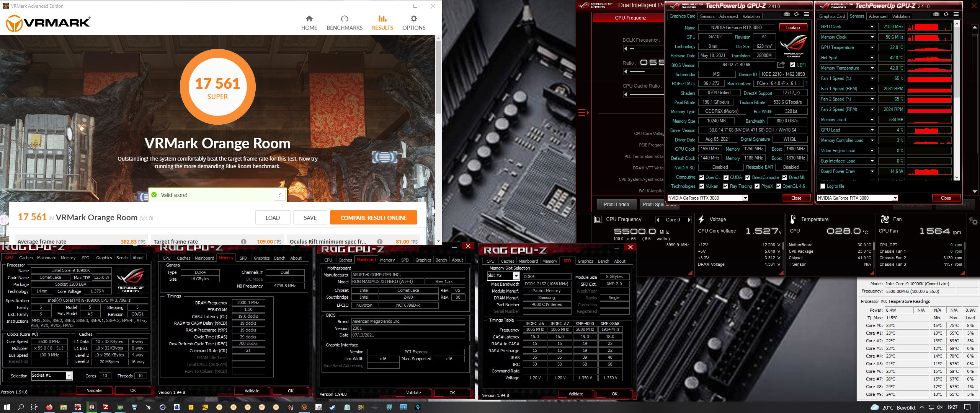Image resolution: width=980 pixels, height=413 pixels.
Task: Toggle Ray Tracing checkbox
Action: pos(726,186)
